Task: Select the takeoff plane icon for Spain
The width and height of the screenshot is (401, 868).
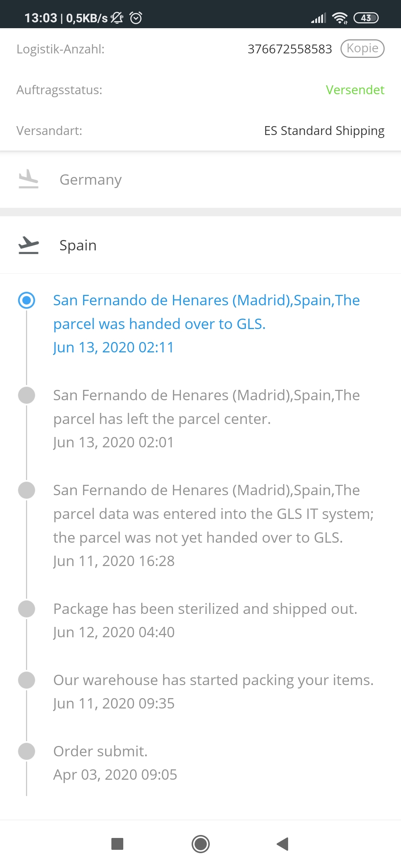Action: [x=29, y=245]
